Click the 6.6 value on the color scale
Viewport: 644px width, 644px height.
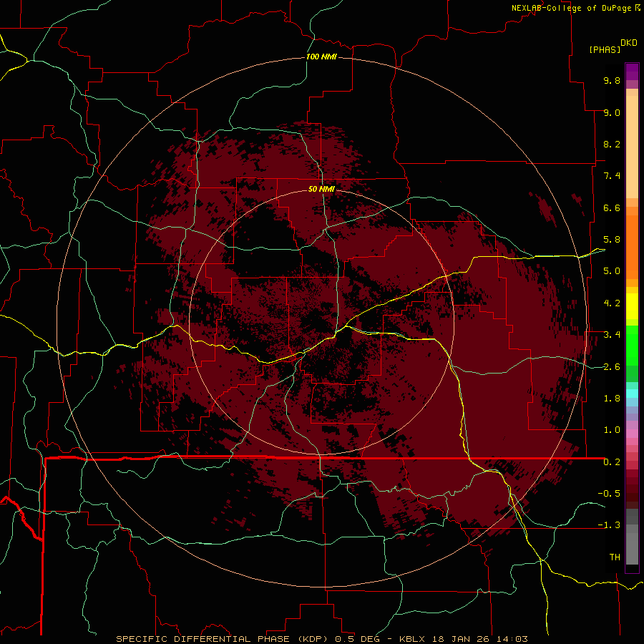(612, 208)
